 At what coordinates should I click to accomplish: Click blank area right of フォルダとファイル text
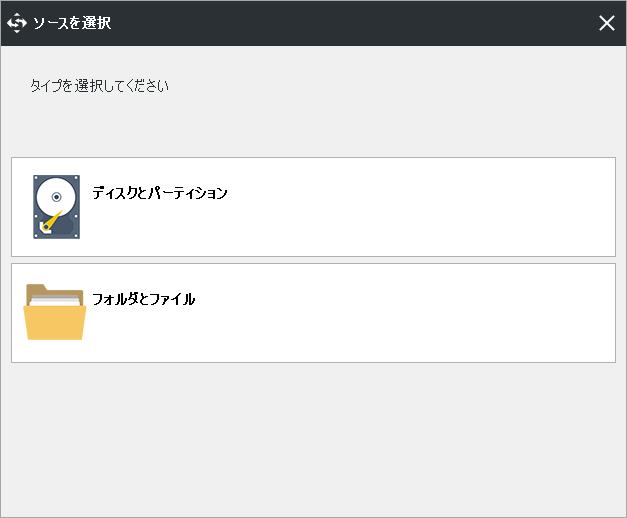point(404,313)
